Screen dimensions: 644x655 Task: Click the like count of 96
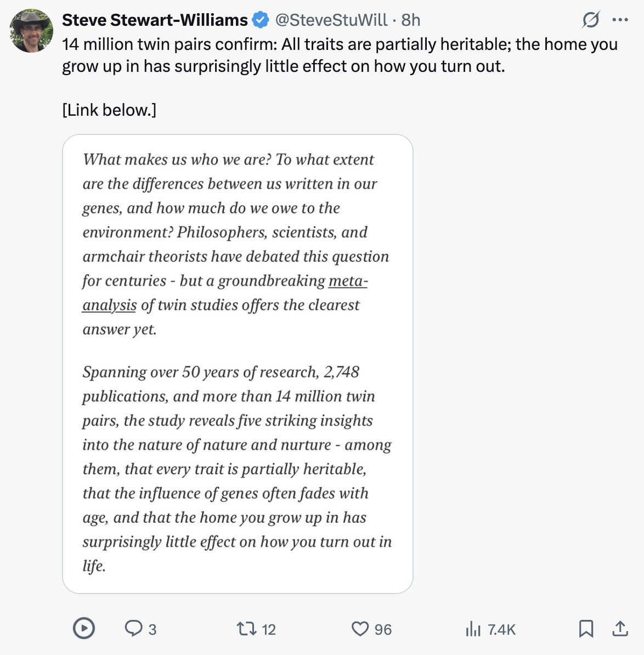coord(383,629)
